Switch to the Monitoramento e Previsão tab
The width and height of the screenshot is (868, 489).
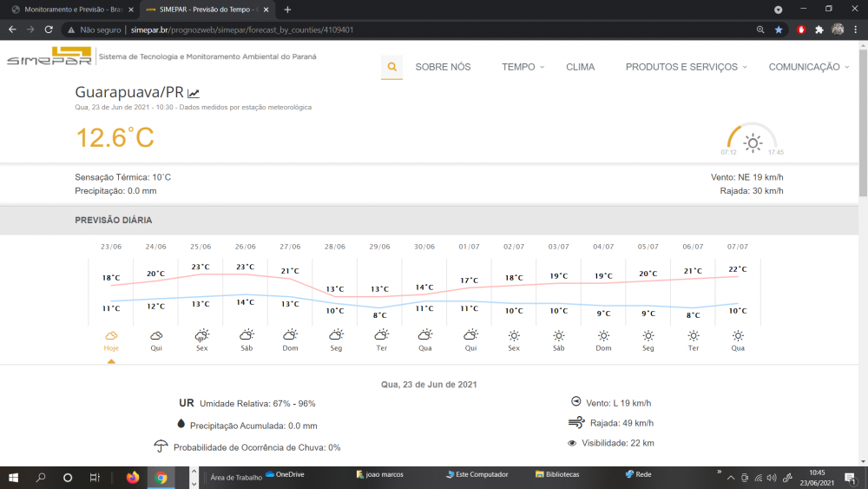tap(71, 9)
